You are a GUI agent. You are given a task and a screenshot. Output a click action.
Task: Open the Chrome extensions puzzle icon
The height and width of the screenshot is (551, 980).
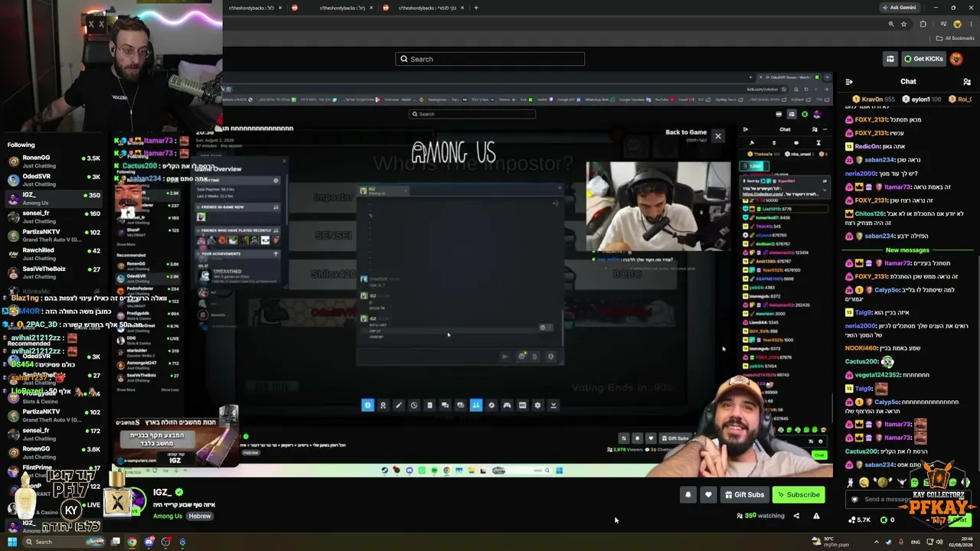click(x=923, y=24)
